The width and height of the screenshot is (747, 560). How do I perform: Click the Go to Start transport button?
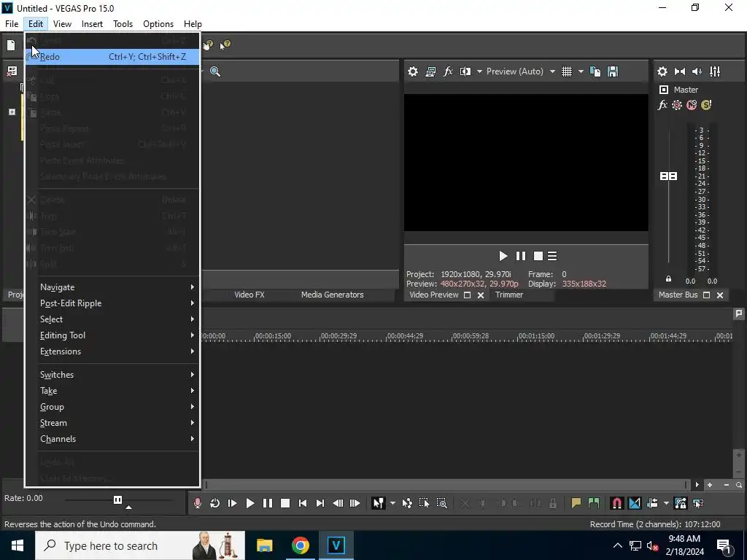click(x=303, y=503)
